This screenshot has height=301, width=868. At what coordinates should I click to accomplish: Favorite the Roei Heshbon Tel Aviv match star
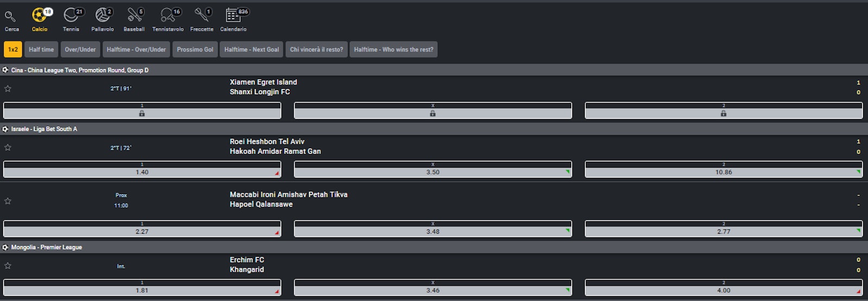[8, 148]
